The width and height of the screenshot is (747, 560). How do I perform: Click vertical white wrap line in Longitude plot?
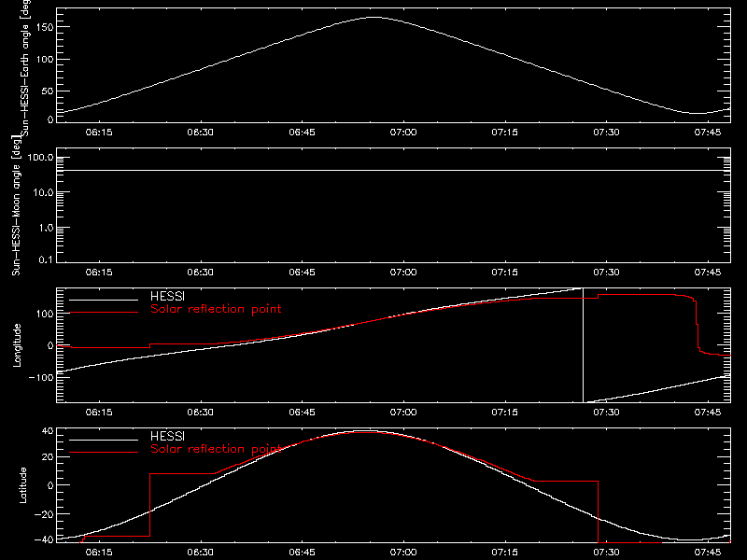[583, 345]
